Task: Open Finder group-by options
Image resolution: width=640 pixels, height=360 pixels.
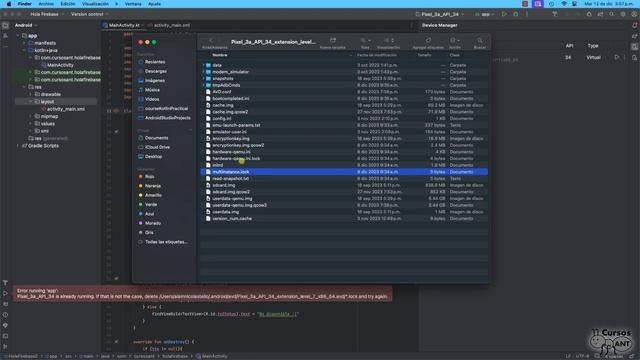Action: [365, 40]
